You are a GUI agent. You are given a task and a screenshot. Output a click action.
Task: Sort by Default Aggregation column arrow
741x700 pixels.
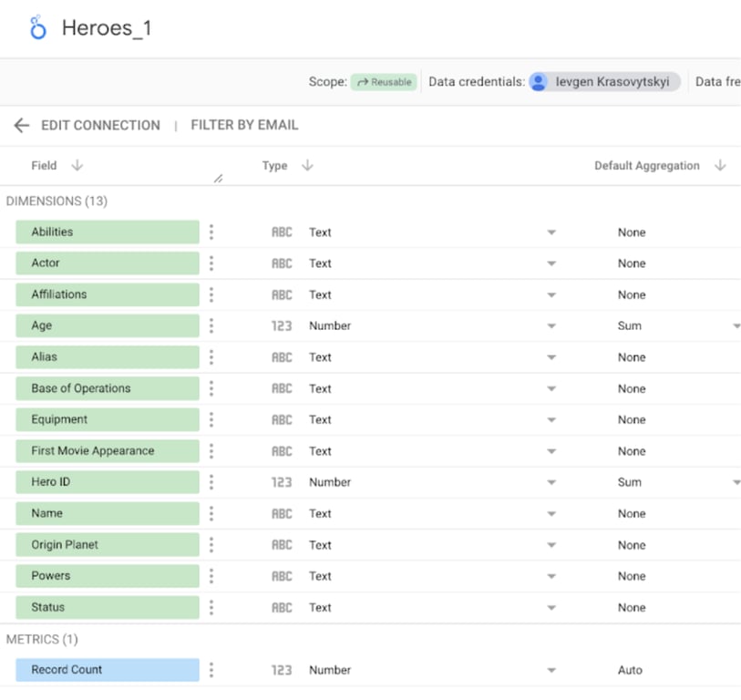pyautogui.click(x=720, y=165)
